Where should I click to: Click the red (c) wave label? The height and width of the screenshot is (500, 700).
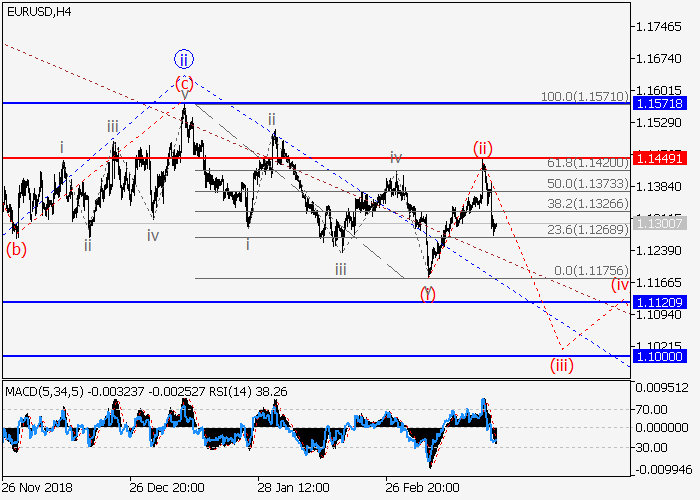[184, 83]
